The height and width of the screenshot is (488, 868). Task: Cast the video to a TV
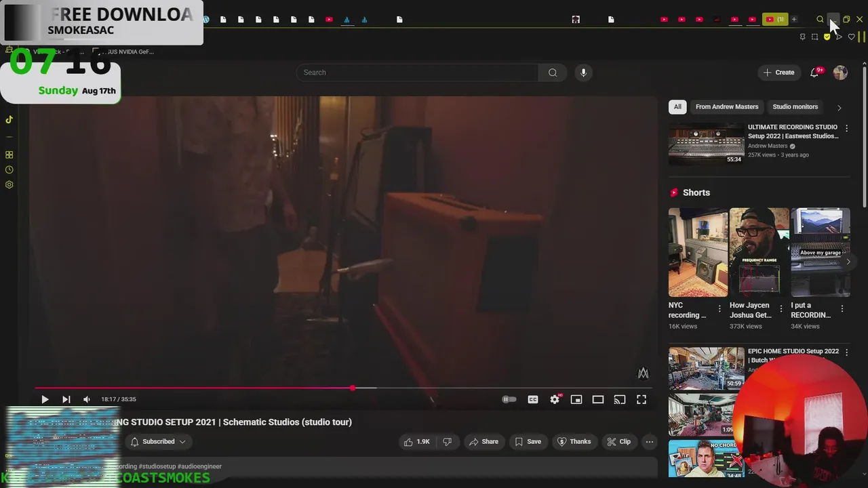620,399
